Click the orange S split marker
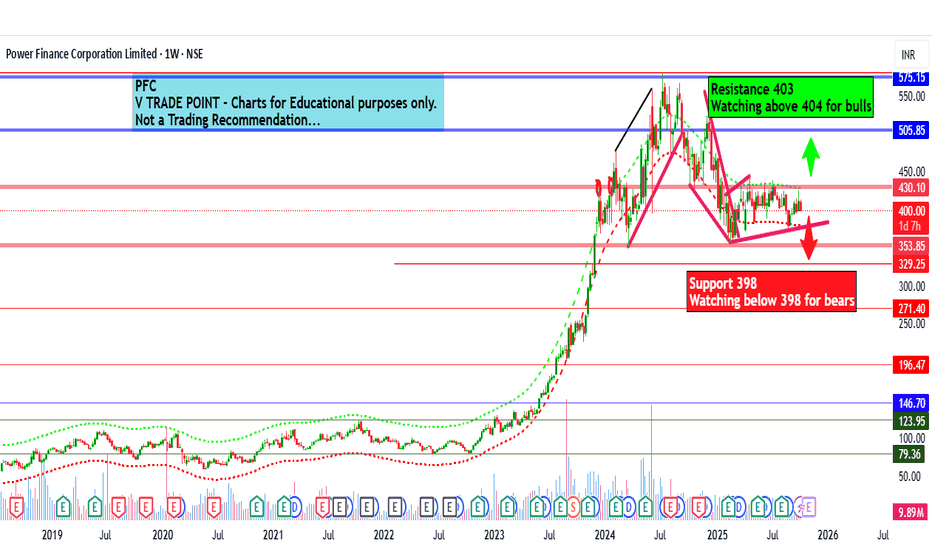 (x=574, y=507)
